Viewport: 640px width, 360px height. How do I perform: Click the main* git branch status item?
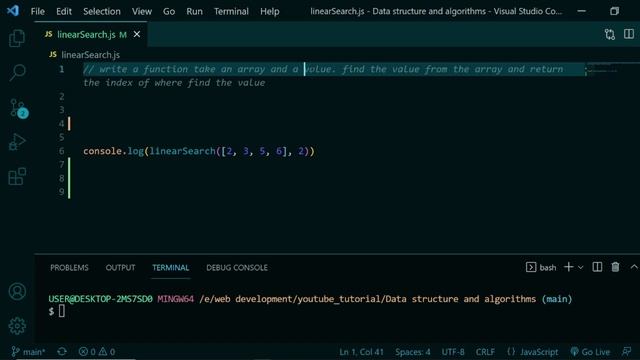pos(28,351)
